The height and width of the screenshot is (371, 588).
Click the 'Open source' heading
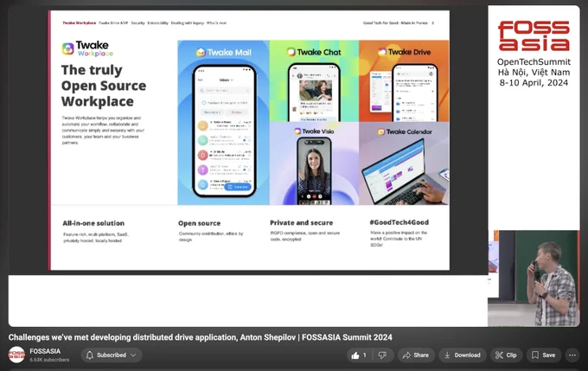(x=200, y=223)
